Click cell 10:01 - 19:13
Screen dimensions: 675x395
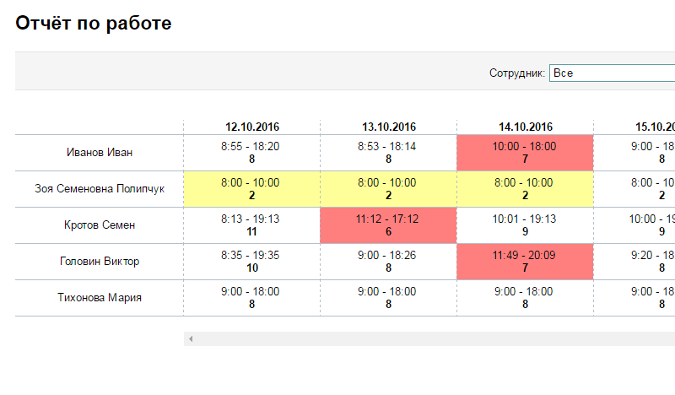pyautogui.click(x=525, y=225)
